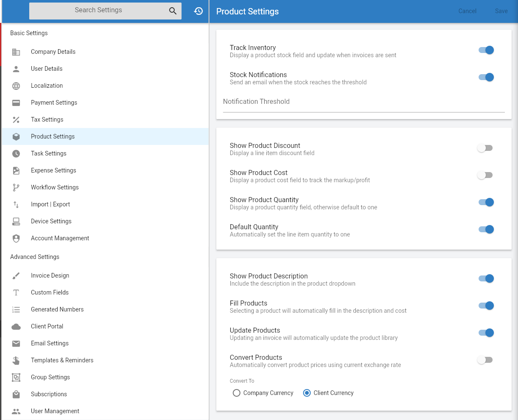Toggle off Fill Products
Image resolution: width=518 pixels, height=420 pixels.
pyautogui.click(x=486, y=306)
